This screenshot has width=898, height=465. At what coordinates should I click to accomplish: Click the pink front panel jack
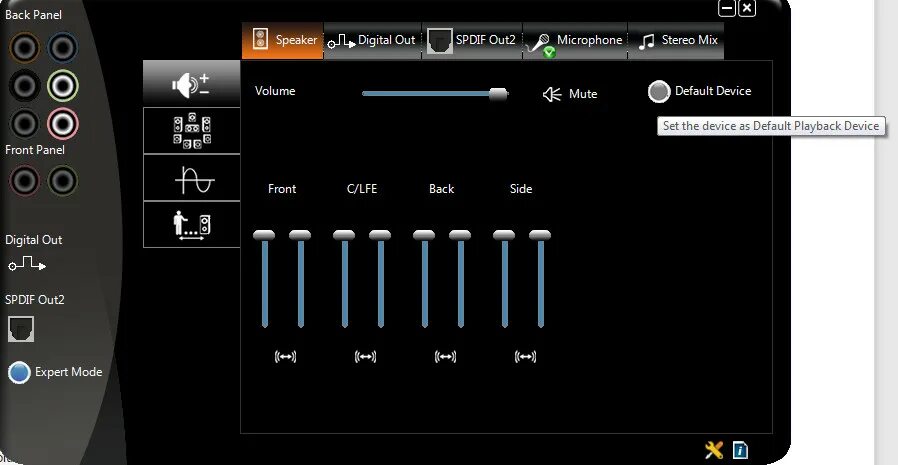coord(25,181)
